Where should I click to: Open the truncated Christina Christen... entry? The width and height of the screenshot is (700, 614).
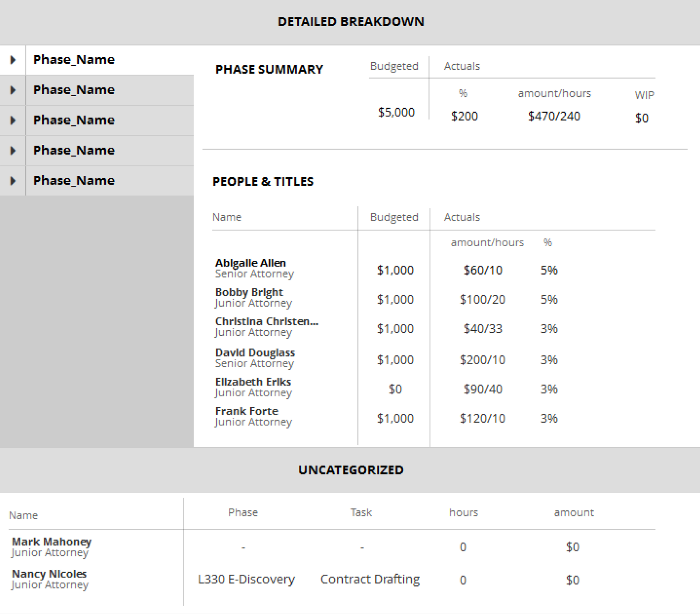pyautogui.click(x=266, y=321)
